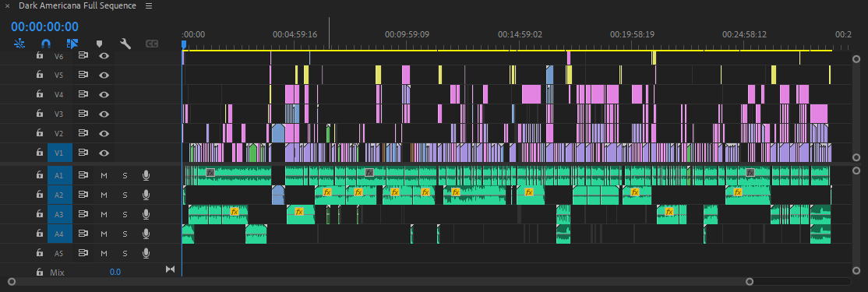Toggle lock on the Mix track
868x292 pixels.
pos(39,272)
